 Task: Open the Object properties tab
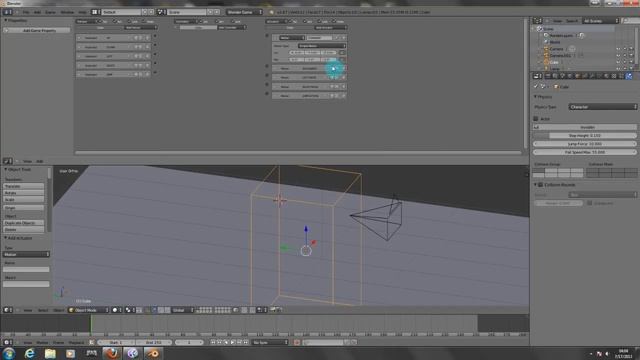pyautogui.click(x=578, y=76)
